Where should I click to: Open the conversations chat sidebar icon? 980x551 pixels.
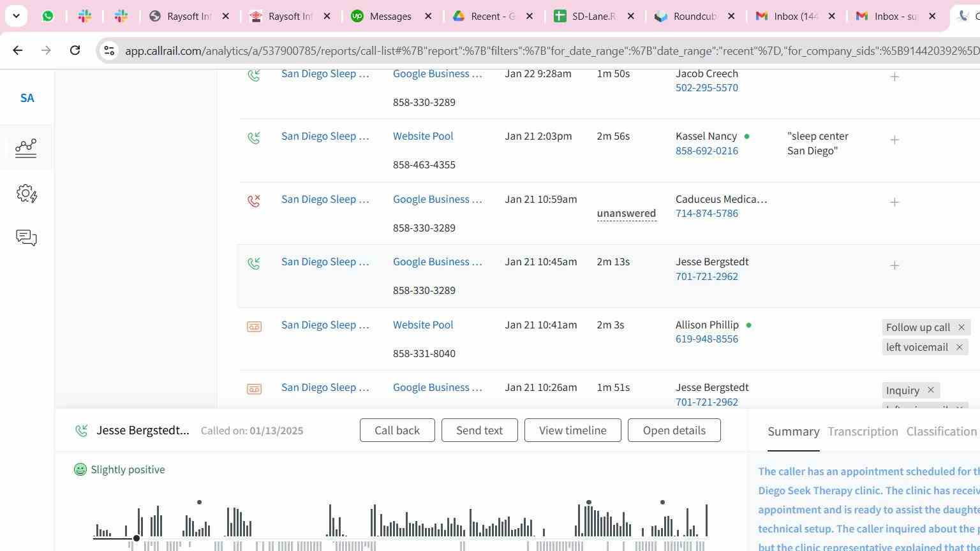[x=26, y=238]
